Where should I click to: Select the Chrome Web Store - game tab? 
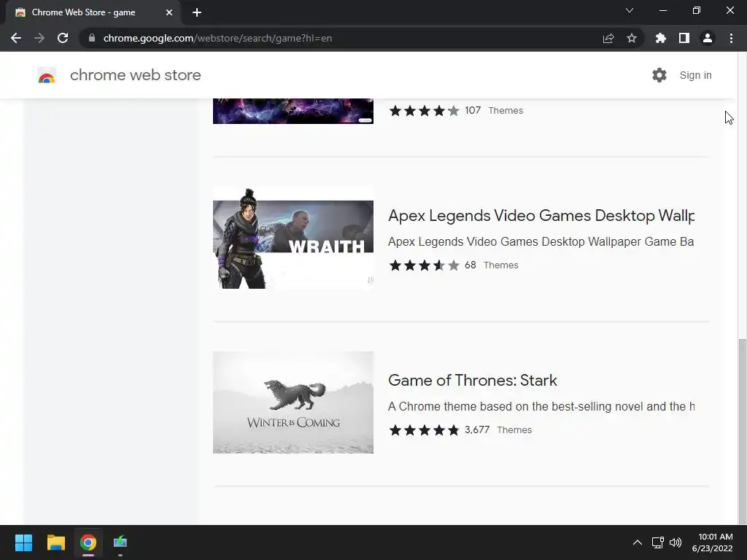tap(93, 12)
